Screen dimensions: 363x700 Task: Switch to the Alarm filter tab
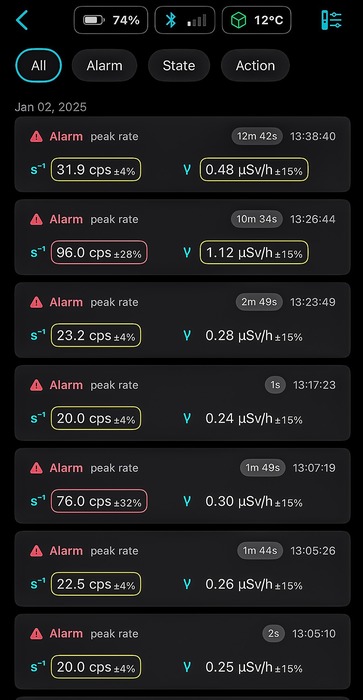(104, 66)
